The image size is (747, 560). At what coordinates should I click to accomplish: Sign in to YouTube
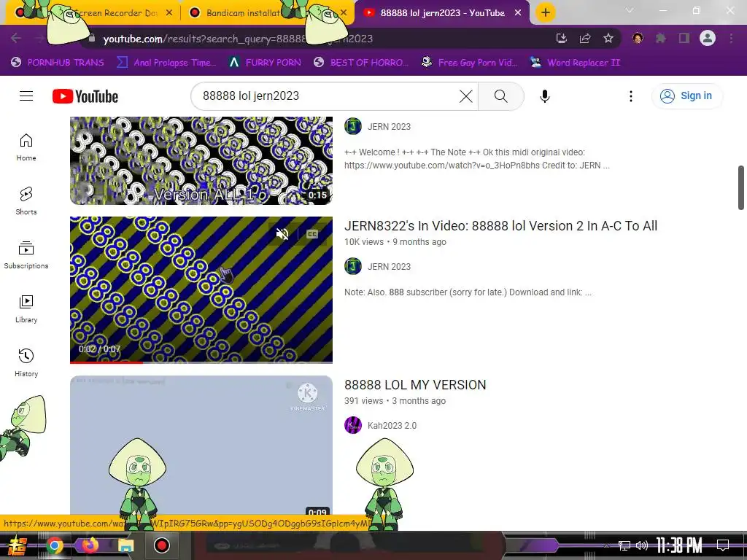click(x=686, y=96)
